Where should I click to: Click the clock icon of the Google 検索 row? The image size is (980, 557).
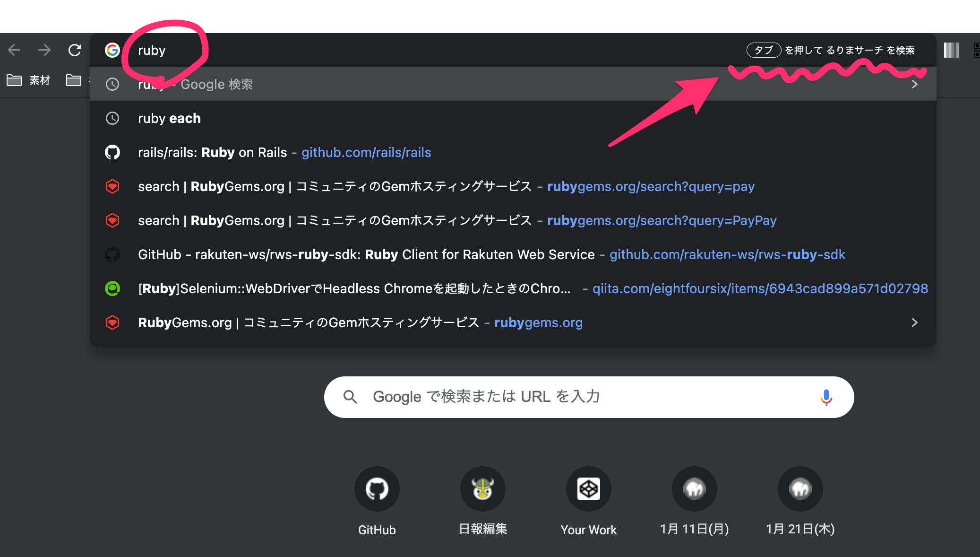(112, 84)
